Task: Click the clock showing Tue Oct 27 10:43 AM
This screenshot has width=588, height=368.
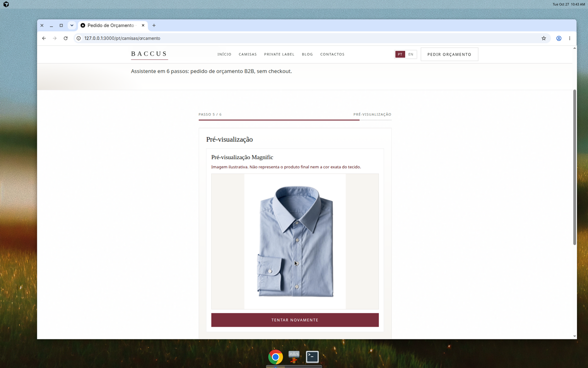Action: coord(569,4)
